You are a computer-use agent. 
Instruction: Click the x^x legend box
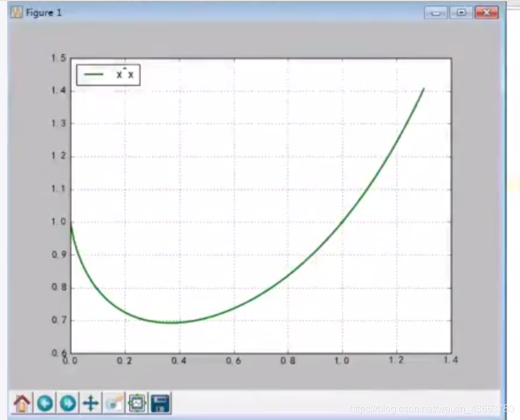(109, 75)
